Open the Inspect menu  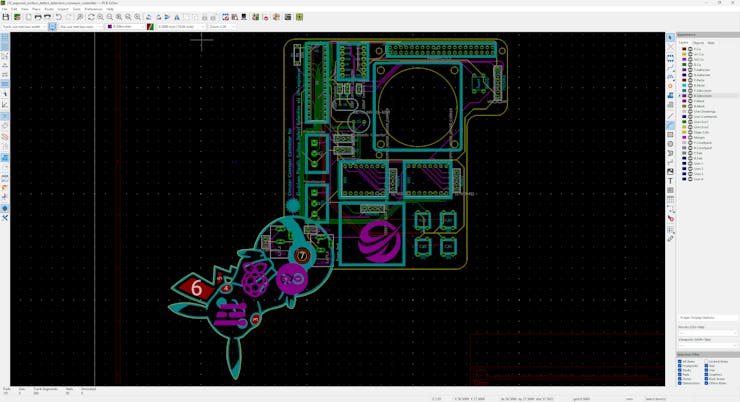(63, 9)
